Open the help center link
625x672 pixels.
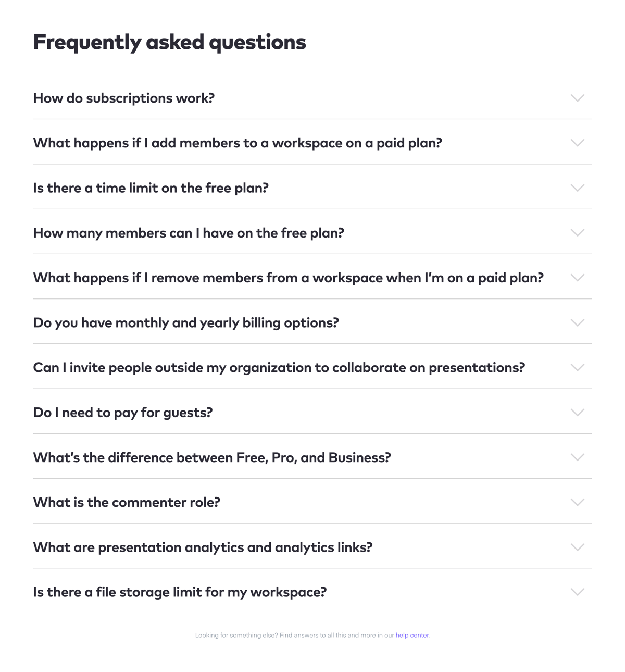click(x=413, y=636)
